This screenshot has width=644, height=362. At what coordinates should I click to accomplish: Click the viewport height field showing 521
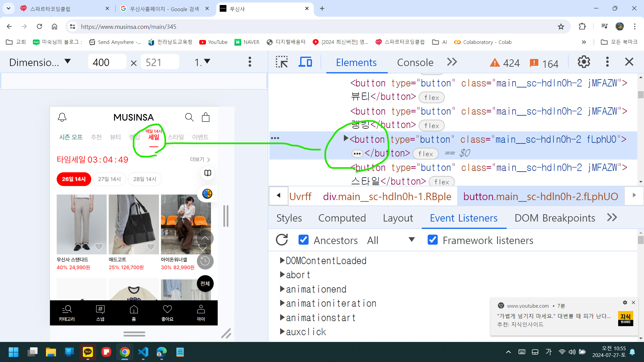160,62
